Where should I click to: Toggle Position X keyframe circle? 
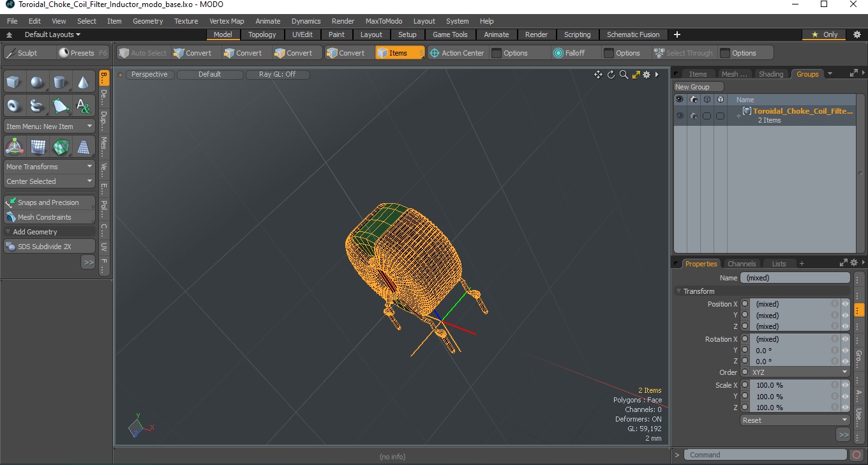click(x=745, y=304)
